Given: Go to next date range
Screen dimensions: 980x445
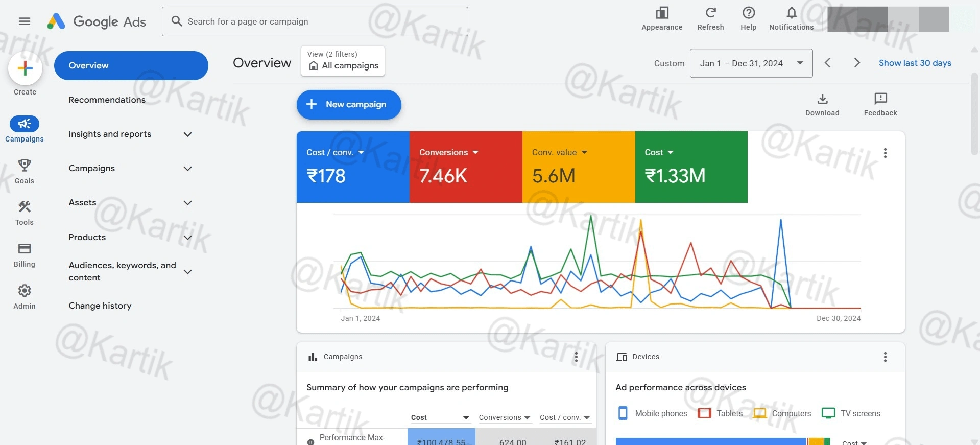Looking at the screenshot, I should point(857,63).
